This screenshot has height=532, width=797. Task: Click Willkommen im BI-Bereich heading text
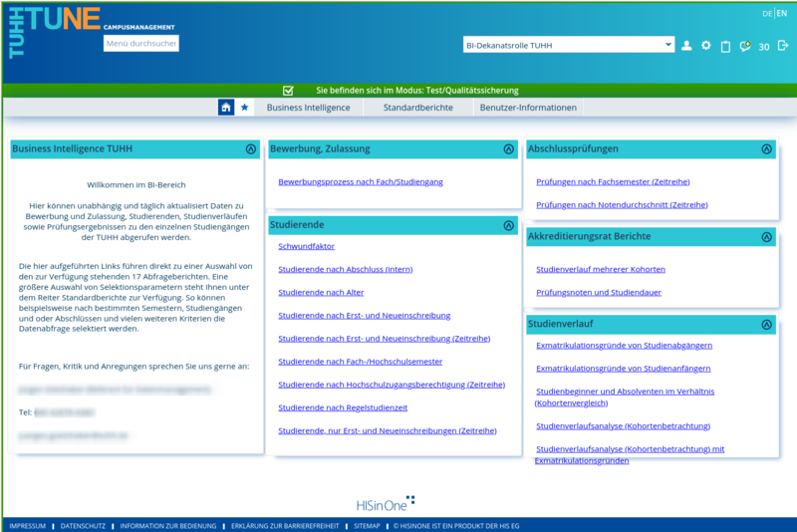point(136,185)
